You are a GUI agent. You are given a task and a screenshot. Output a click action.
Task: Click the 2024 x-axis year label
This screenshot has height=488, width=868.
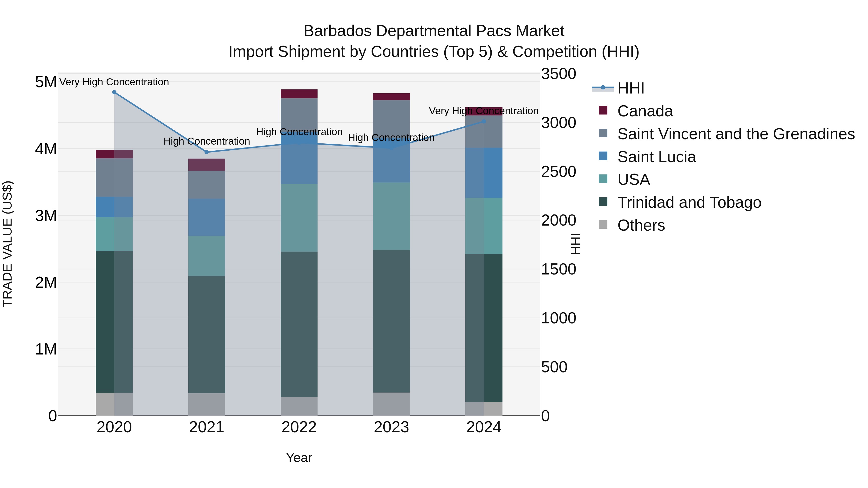pos(484,427)
